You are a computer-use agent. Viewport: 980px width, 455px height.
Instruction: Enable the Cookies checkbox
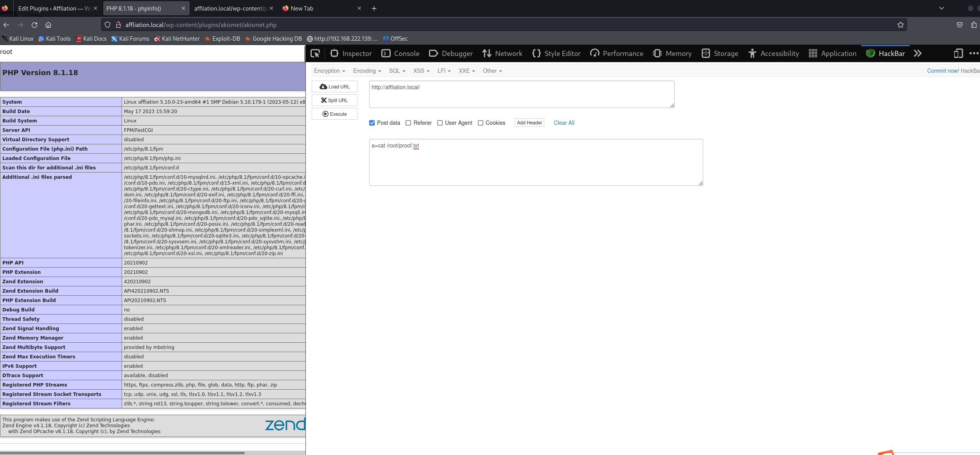tap(481, 123)
